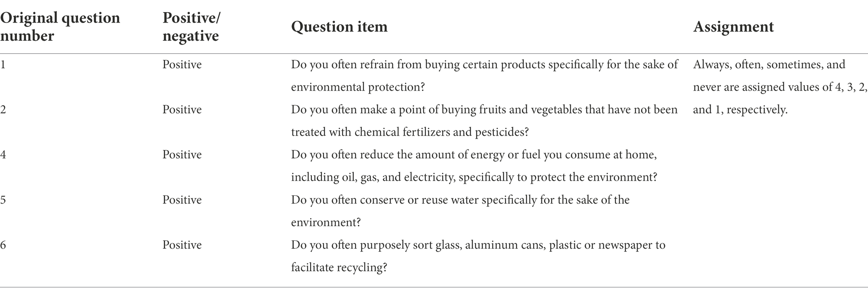The image size is (868, 295).
Task: Select the 'Question item' column header
Action: pos(339,27)
